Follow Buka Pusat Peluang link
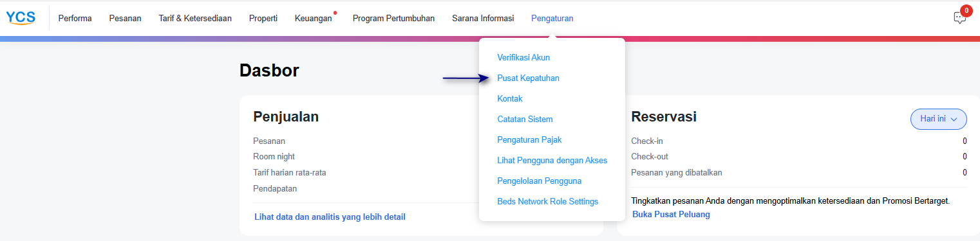 click(x=671, y=215)
